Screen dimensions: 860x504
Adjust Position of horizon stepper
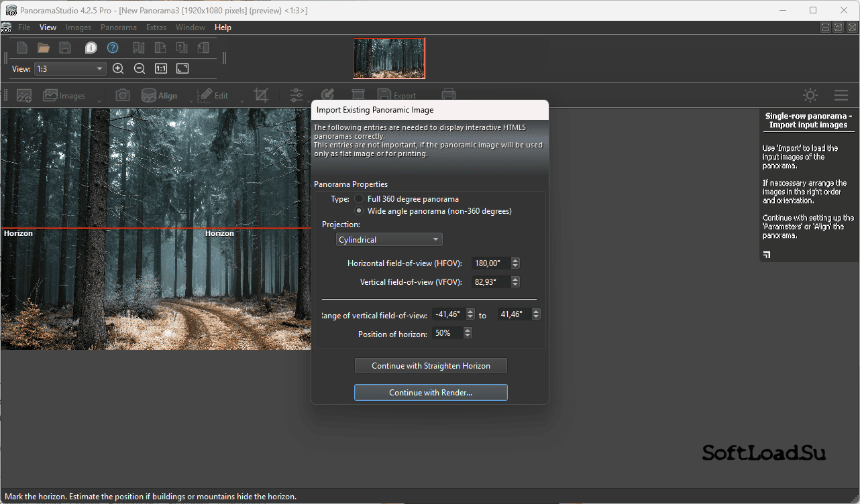click(x=468, y=333)
